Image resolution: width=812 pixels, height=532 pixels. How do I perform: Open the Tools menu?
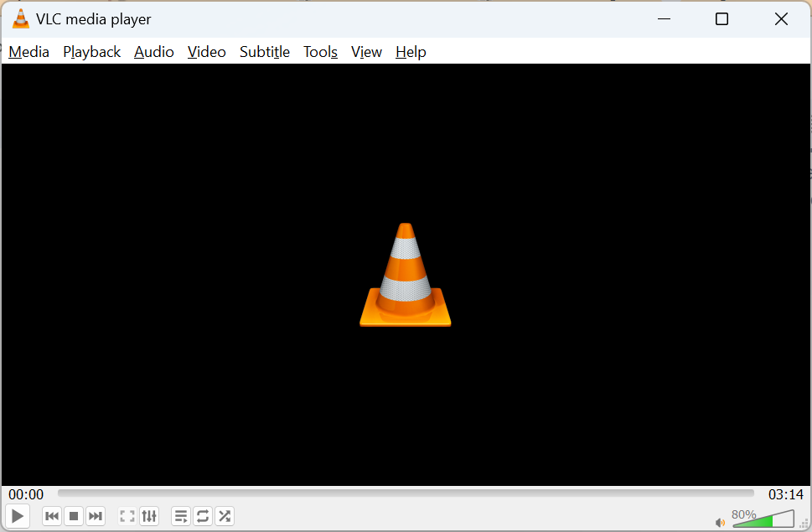320,52
